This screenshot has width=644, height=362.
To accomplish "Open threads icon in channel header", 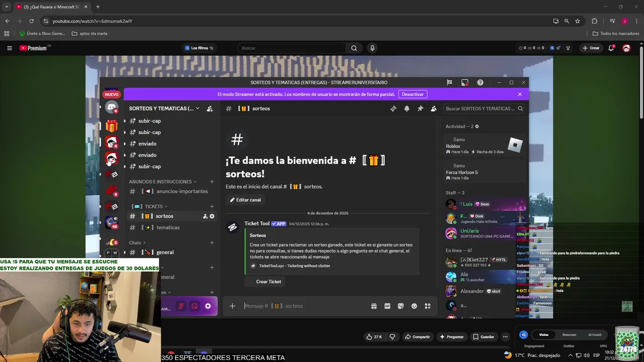I will [x=393, y=109].
